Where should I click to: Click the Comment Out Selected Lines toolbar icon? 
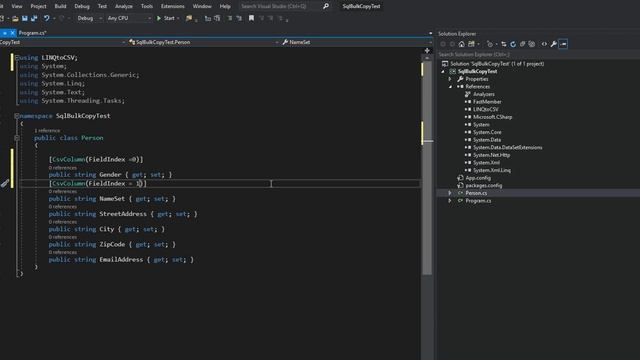230,18
